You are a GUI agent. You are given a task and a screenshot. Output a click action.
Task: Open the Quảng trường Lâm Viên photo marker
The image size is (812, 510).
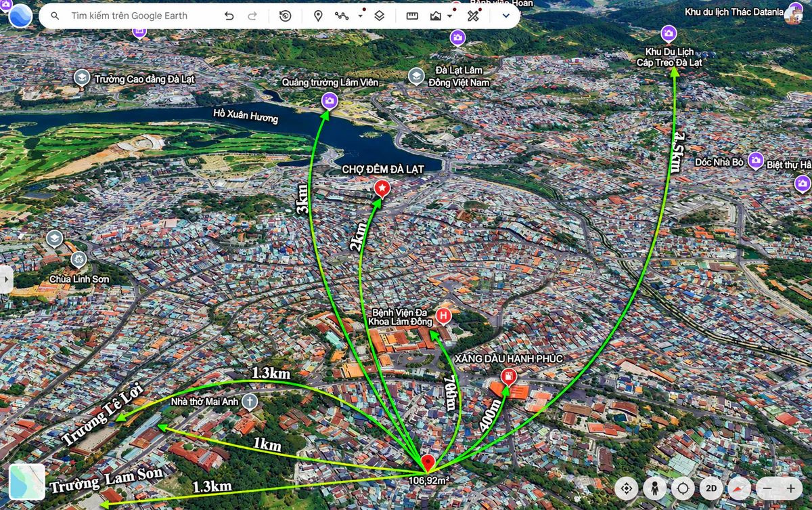click(x=330, y=101)
